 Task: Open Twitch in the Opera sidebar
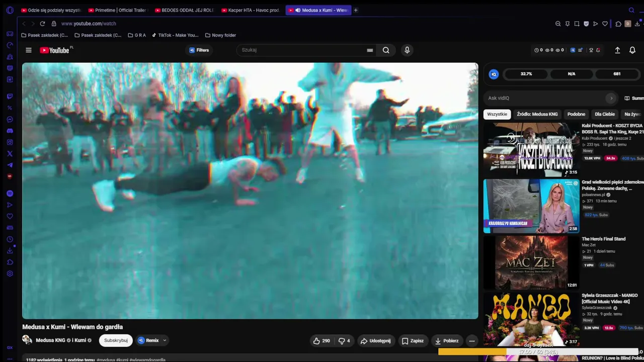(10, 96)
